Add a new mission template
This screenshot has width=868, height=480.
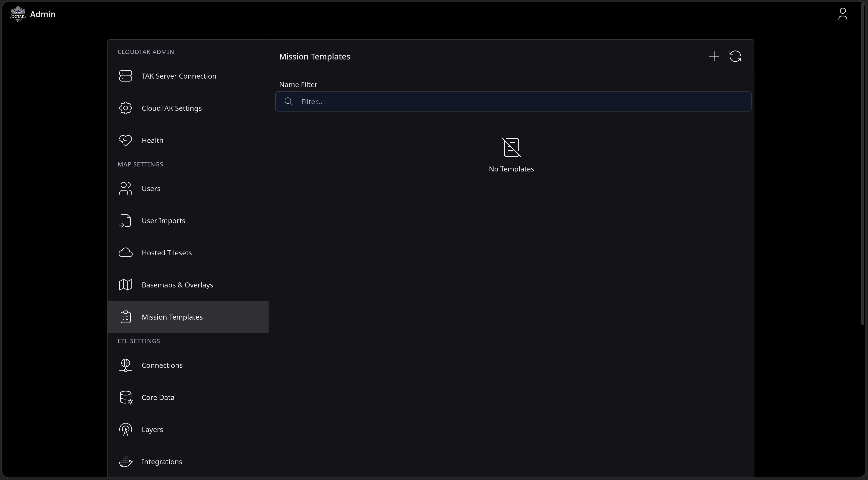[714, 56]
